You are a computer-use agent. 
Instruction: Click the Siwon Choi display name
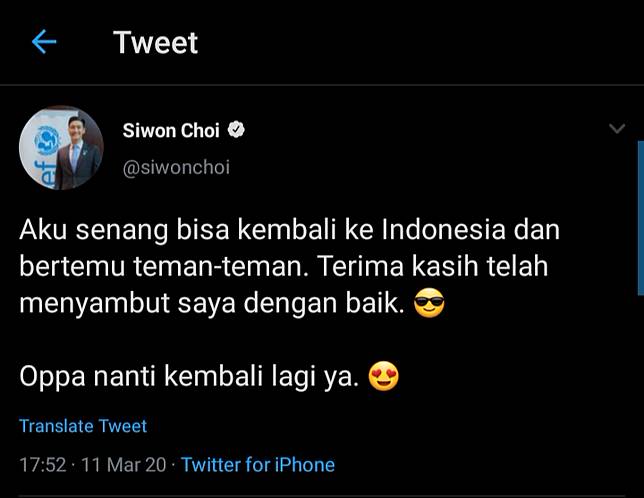tap(171, 131)
